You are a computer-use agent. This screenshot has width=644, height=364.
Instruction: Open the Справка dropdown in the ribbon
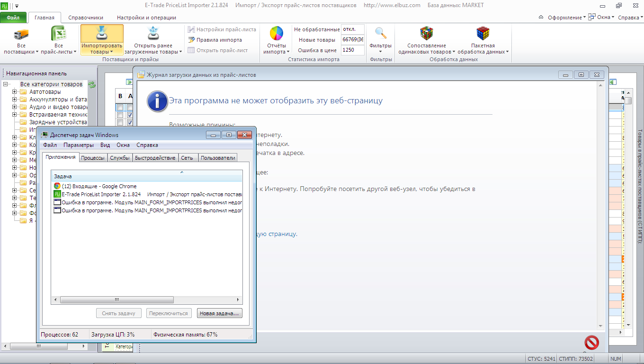[630, 18]
